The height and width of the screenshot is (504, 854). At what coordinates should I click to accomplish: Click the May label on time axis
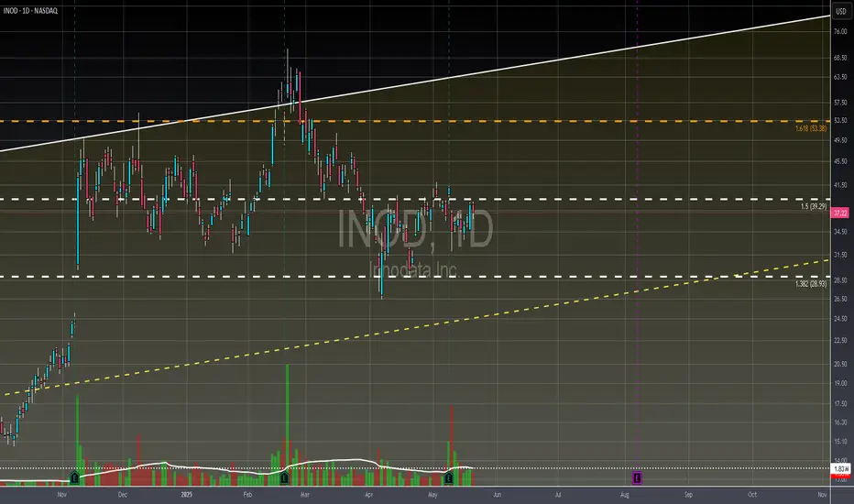(433, 495)
